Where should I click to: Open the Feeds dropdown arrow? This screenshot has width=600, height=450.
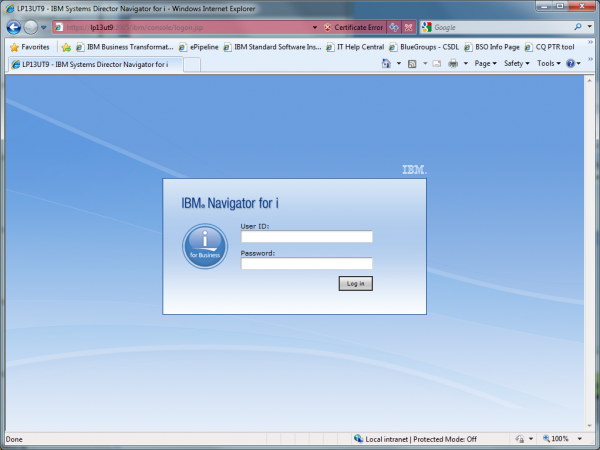click(425, 64)
